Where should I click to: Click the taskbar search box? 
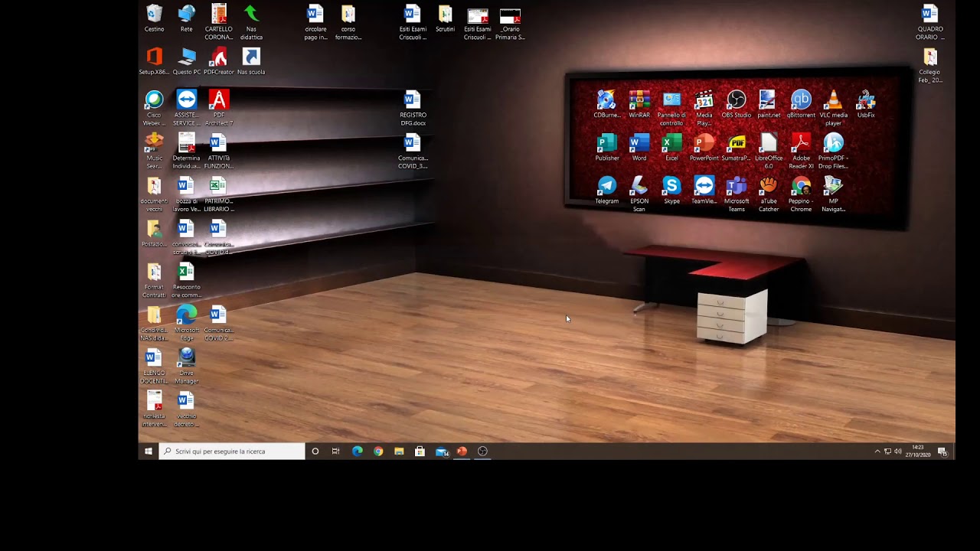(232, 452)
